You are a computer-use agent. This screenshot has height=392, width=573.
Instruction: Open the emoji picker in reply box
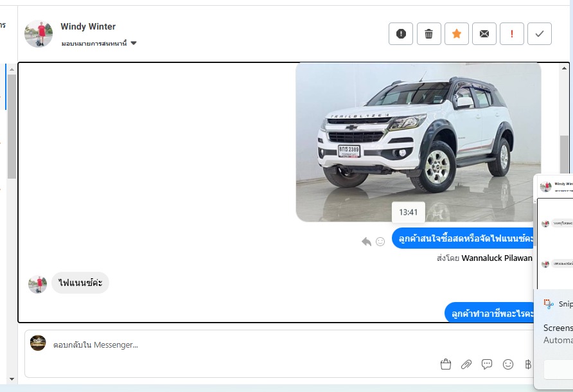tap(508, 364)
